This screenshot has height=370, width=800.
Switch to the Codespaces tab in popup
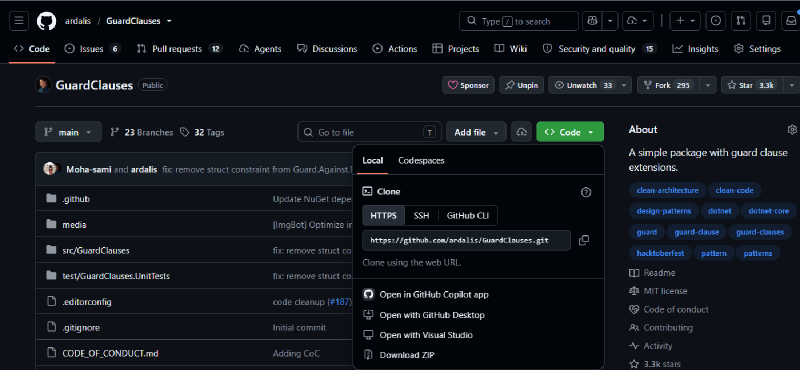click(x=421, y=161)
